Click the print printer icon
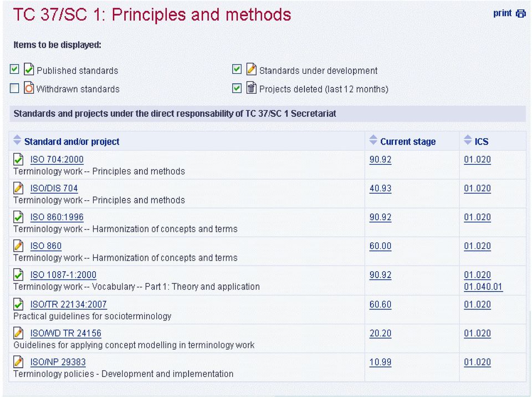The width and height of the screenshot is (532, 397). point(520,13)
